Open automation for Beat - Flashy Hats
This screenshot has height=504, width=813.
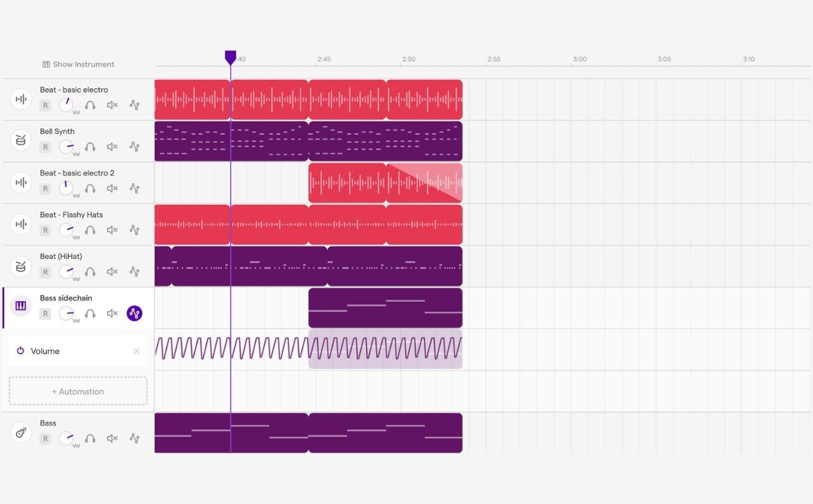pyautogui.click(x=135, y=230)
